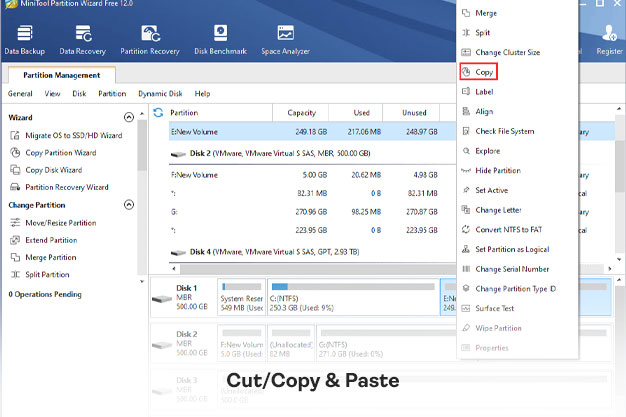Open the View menu

pos(52,93)
